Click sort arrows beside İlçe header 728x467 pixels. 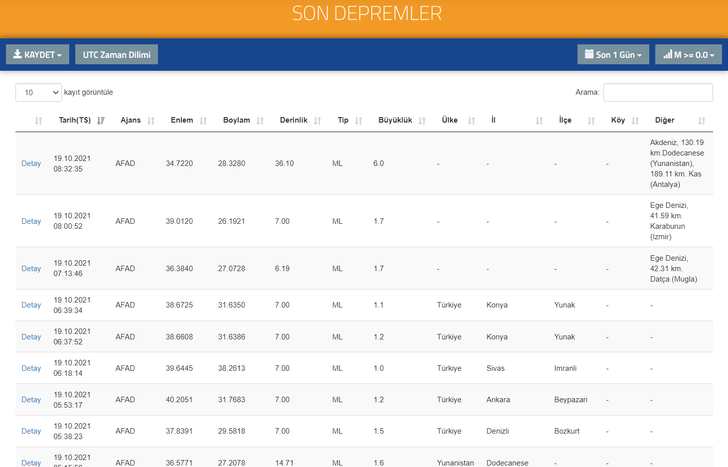click(x=592, y=121)
